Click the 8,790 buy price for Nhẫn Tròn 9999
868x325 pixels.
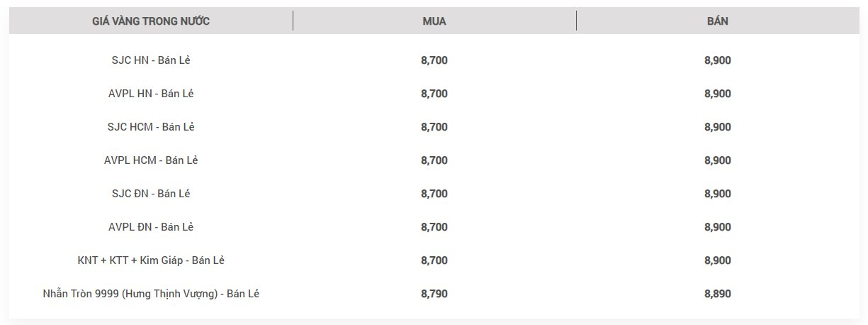click(x=434, y=294)
